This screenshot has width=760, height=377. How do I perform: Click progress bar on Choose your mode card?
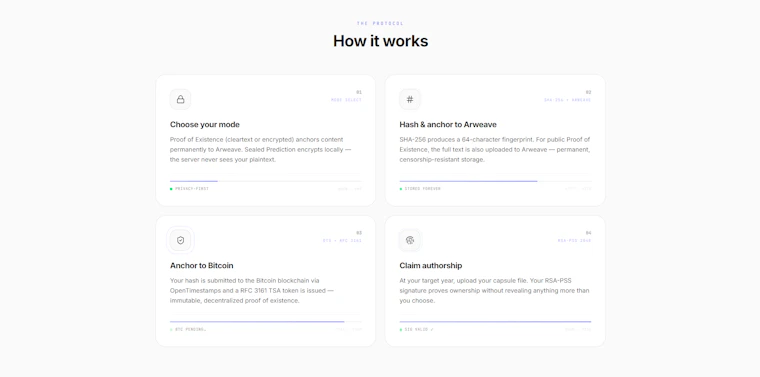pos(266,181)
